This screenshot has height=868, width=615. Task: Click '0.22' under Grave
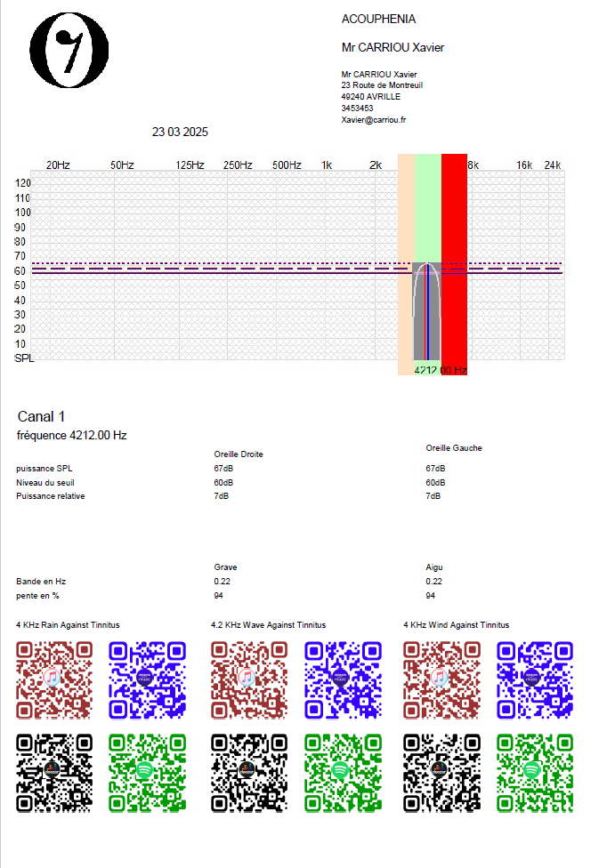coord(223,582)
